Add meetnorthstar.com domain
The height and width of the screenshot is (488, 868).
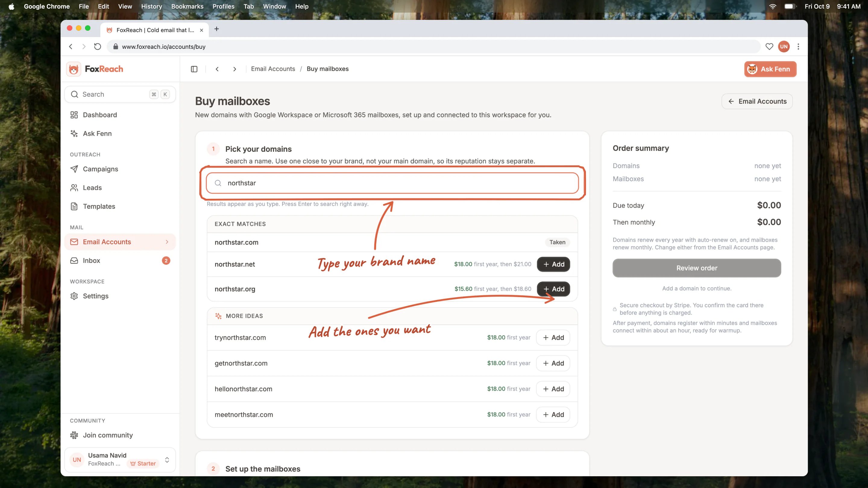coord(553,414)
